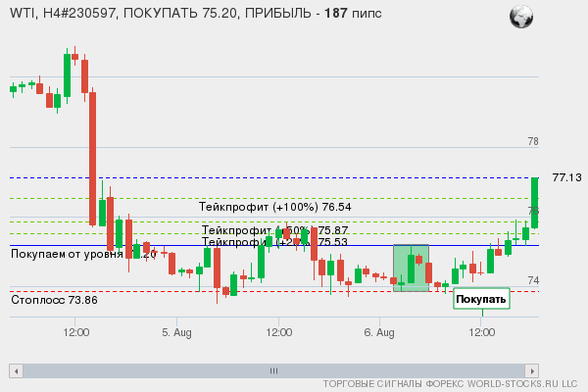Screen dimensions: 588x392
Task: Click the "6. Aug" date axis label
Action: (x=379, y=332)
